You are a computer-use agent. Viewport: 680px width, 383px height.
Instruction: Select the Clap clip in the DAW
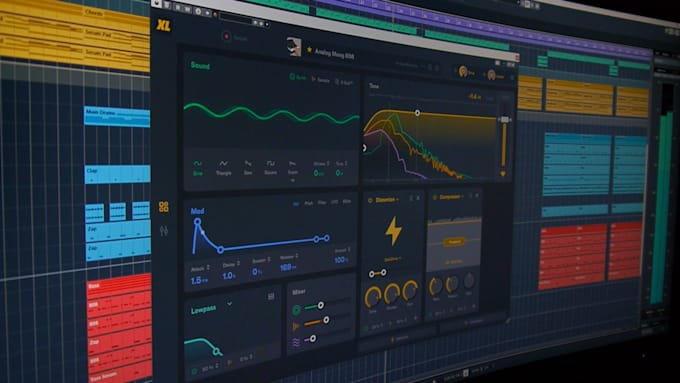click(x=117, y=174)
